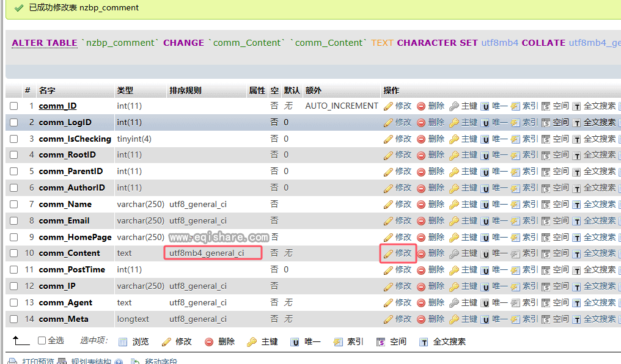Click the red delete icon for comm_ID row
Viewport: 621px width, 364px height.
(421, 106)
